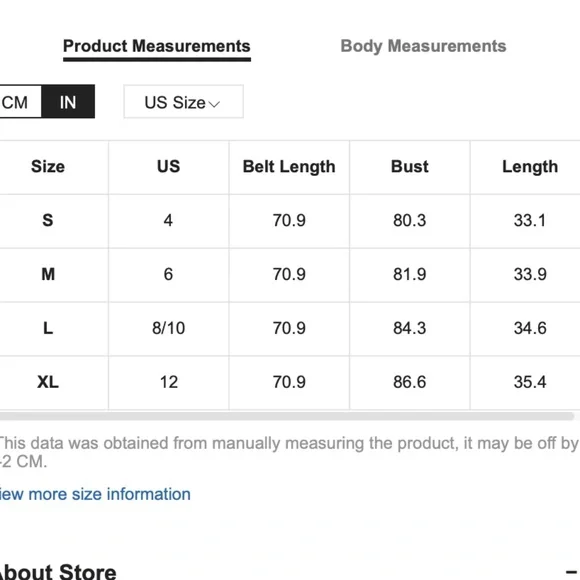Click the About Store heading

pos(58,572)
